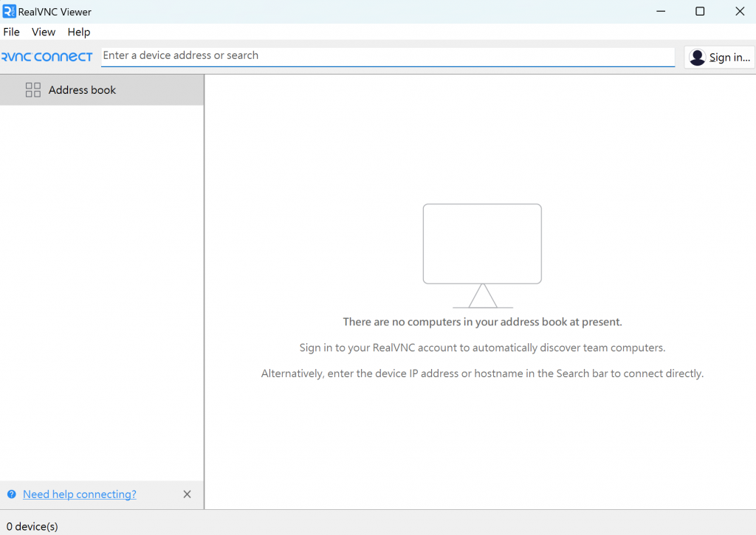Focus the device address search field
The height and width of the screenshot is (535, 756).
388,56
